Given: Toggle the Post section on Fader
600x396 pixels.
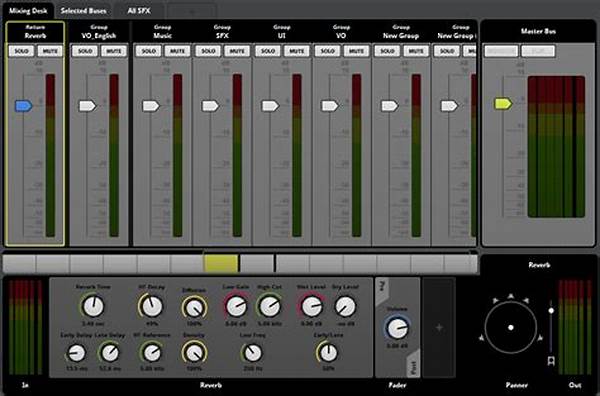Looking at the screenshot, I should pos(413,364).
